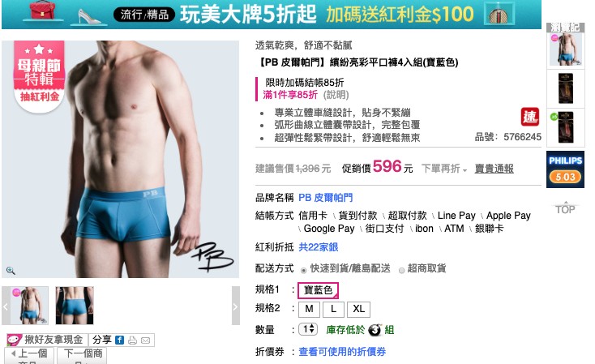Open the 揪好友拿現金 invite icon
Screen dimensions: 595x364
tap(14, 340)
